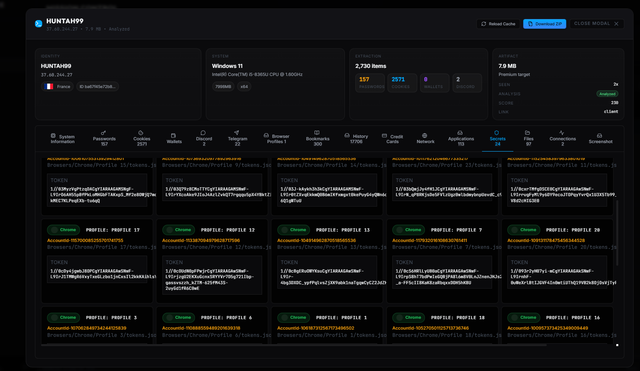The image size is (640, 371).
Task: Click the 0 Wallets stat tile
Action: pyautogui.click(x=434, y=83)
